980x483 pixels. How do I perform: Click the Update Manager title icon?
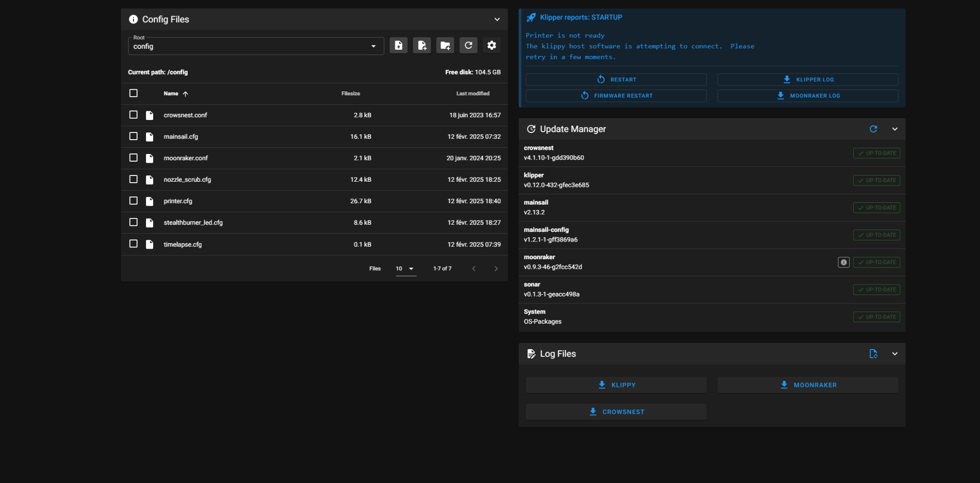pyautogui.click(x=531, y=129)
